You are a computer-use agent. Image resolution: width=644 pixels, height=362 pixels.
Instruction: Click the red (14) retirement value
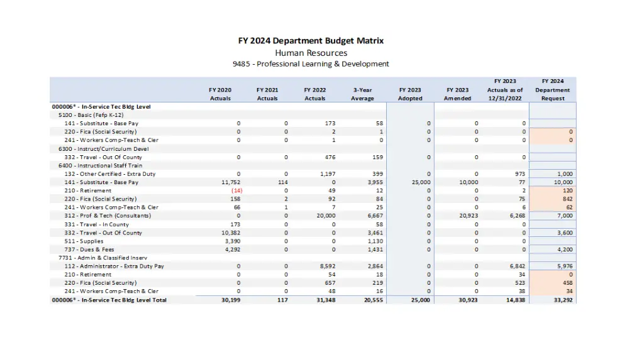click(236, 190)
